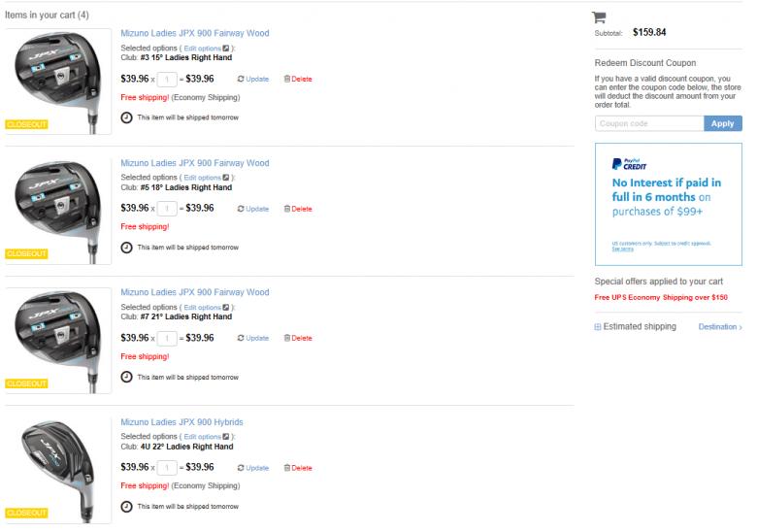Click the JPX 900 Hybrids product image
757x532 pixels.
[x=57, y=464]
